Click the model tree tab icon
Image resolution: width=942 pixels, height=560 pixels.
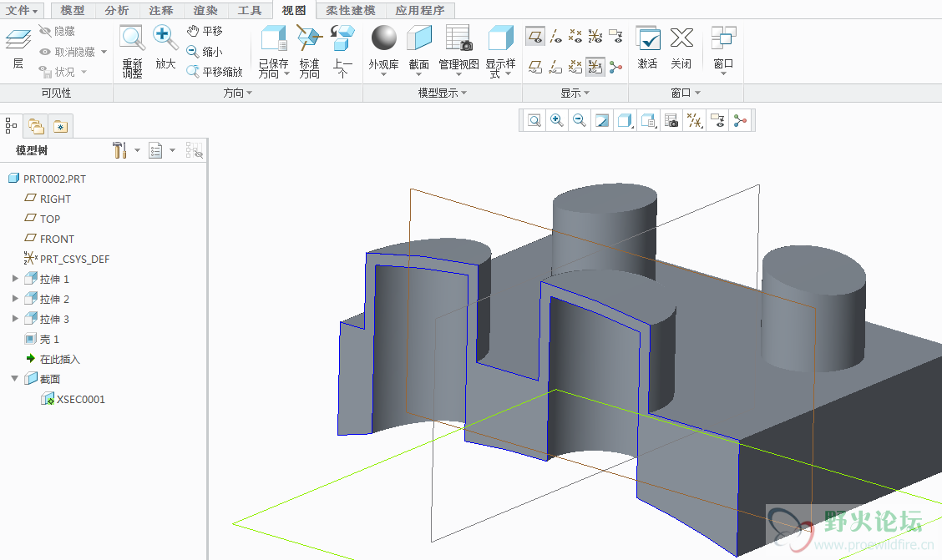click(x=11, y=125)
